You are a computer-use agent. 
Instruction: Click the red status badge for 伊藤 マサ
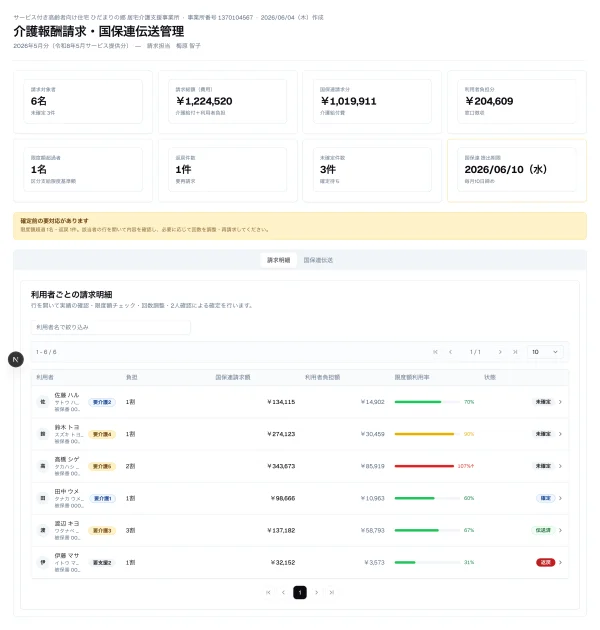coord(545,562)
